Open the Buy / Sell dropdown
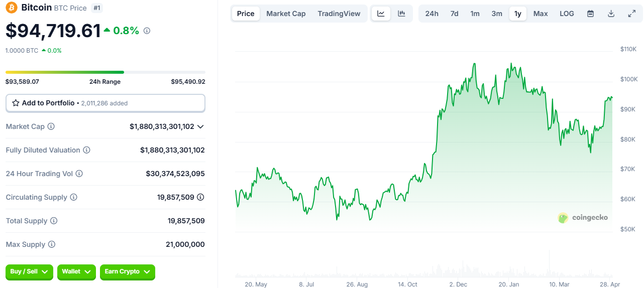 point(29,271)
